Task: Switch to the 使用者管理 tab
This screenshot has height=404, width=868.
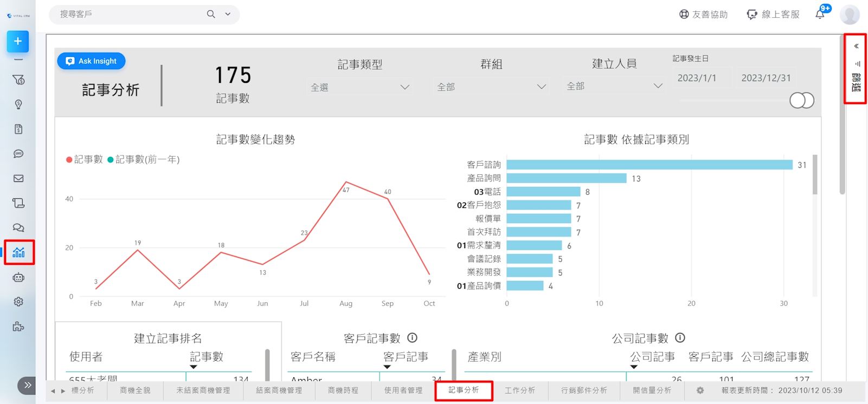Action: click(403, 390)
